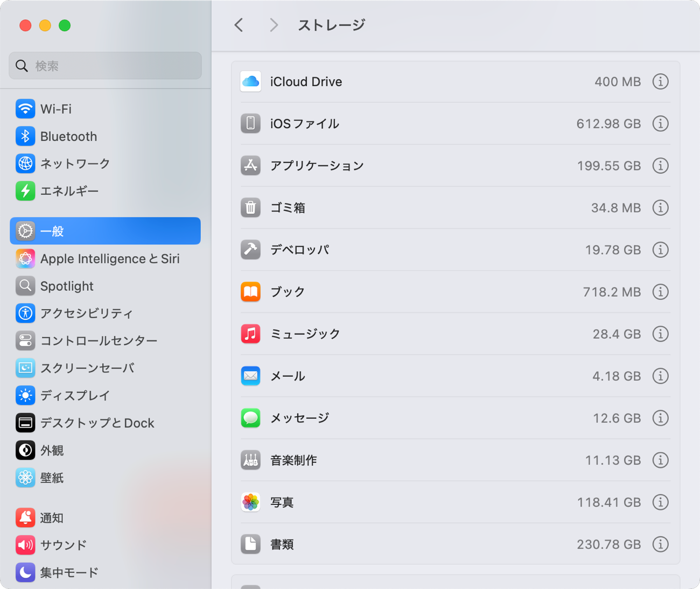Select the ゴミ箱 trash can icon
700x589 pixels.
250,207
